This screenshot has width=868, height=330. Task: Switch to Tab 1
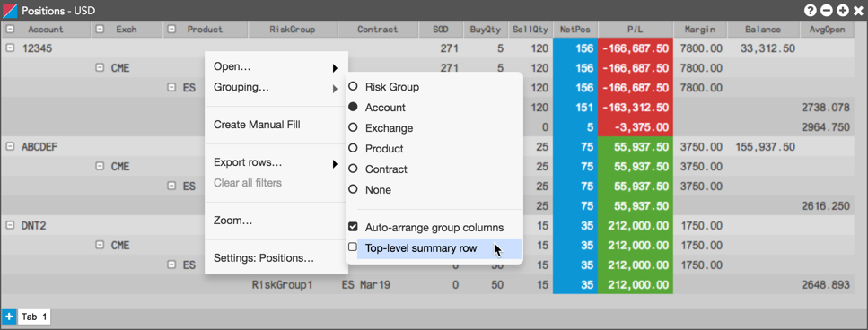[x=34, y=317]
